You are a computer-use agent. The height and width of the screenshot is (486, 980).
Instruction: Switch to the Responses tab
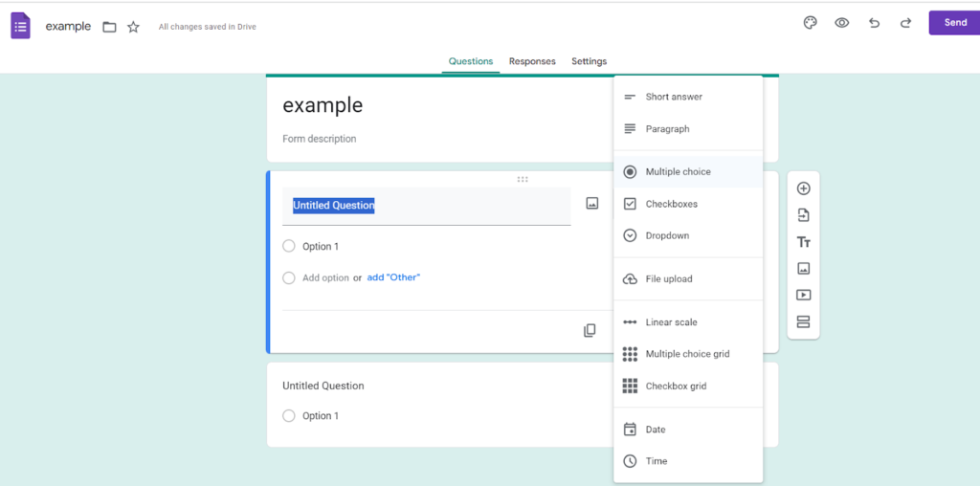[532, 61]
